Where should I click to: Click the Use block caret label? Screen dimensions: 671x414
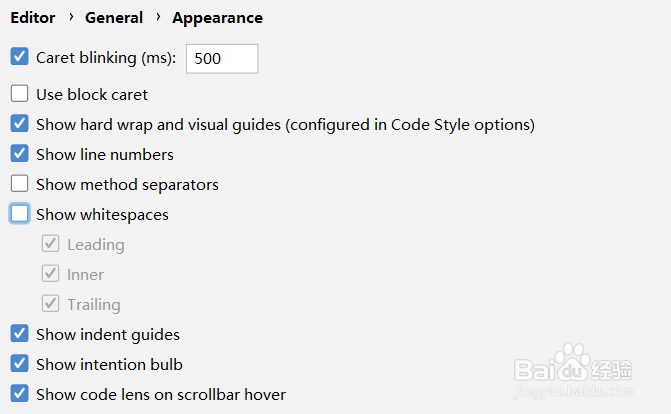pos(92,95)
